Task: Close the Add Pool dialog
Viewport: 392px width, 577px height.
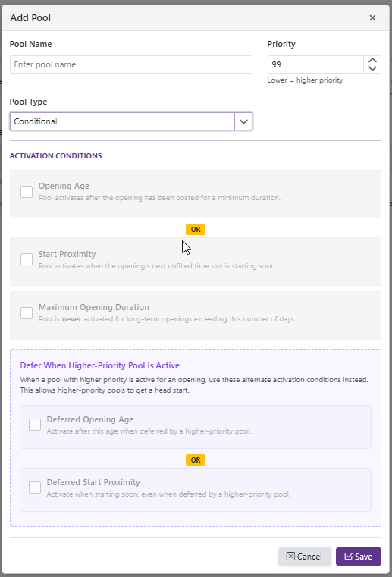Action: (372, 17)
